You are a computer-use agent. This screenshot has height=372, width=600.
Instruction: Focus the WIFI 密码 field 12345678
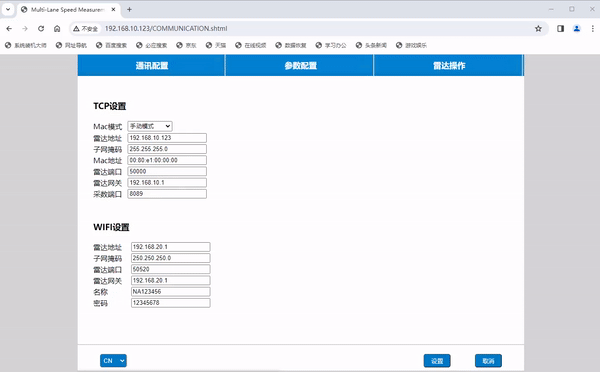171,303
